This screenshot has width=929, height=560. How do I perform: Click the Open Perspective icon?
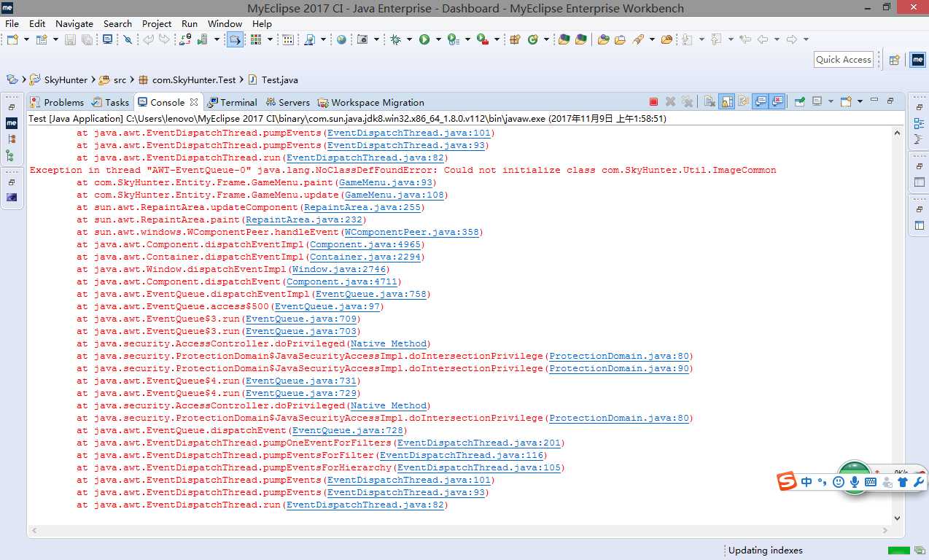[894, 60]
